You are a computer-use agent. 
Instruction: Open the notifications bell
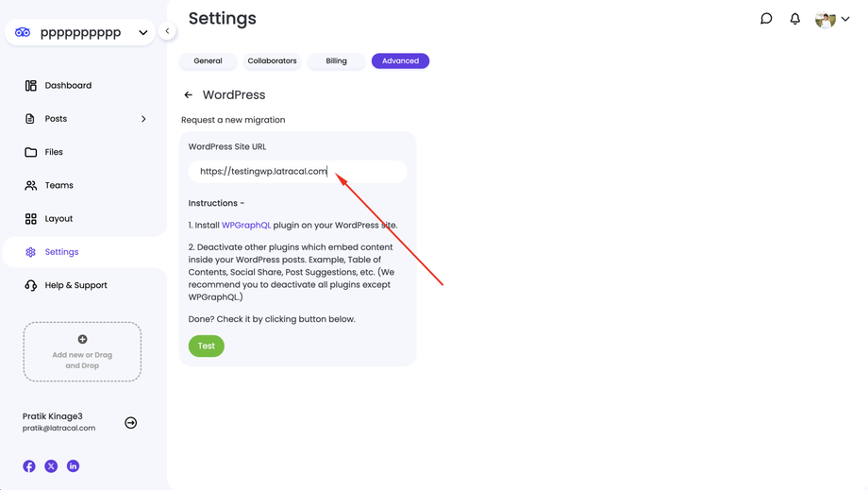[x=795, y=19]
